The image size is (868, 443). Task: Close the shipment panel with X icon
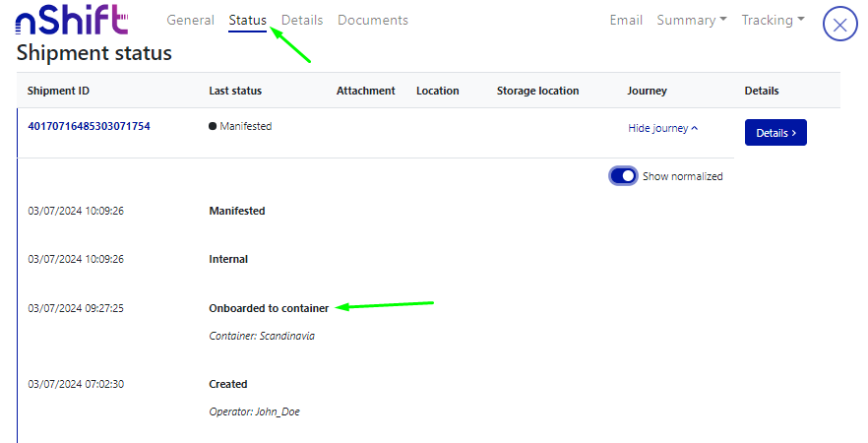point(839,25)
